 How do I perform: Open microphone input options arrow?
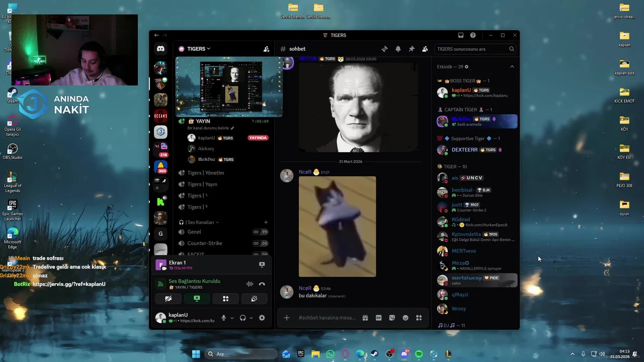click(x=232, y=318)
